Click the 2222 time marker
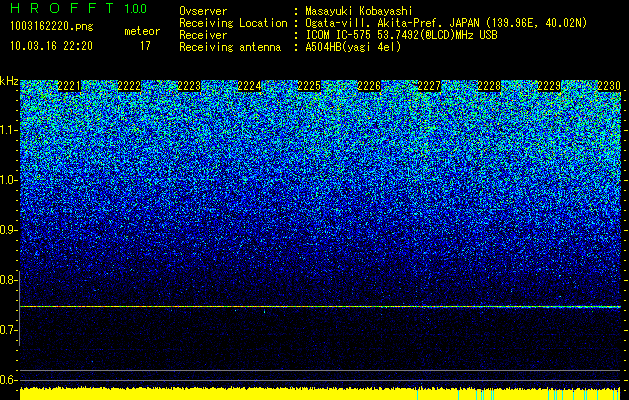629x400 pixels. coord(129,86)
